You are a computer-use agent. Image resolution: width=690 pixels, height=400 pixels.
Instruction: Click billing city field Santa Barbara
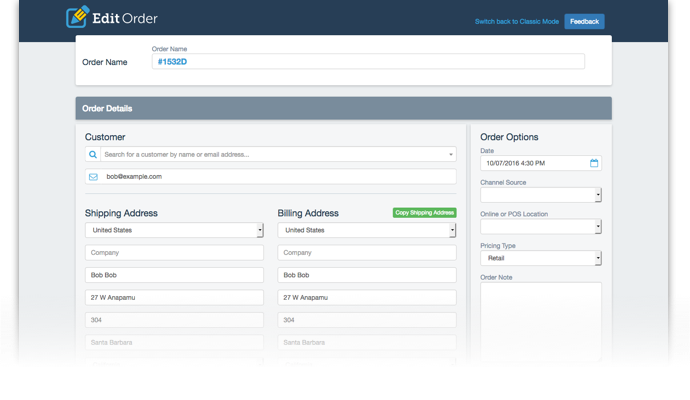[367, 342]
